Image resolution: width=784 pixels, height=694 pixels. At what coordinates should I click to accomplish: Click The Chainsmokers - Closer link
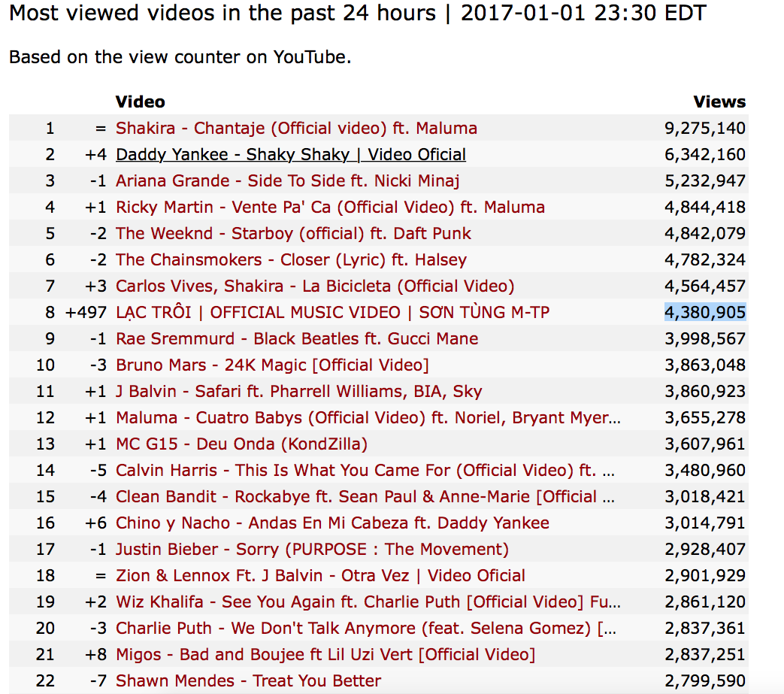tap(291, 260)
